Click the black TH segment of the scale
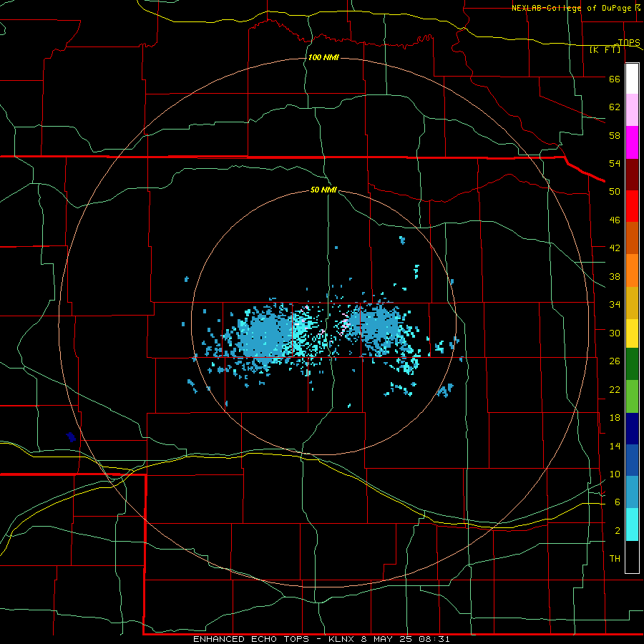Viewport: 644px width, 644px height. 632,557
